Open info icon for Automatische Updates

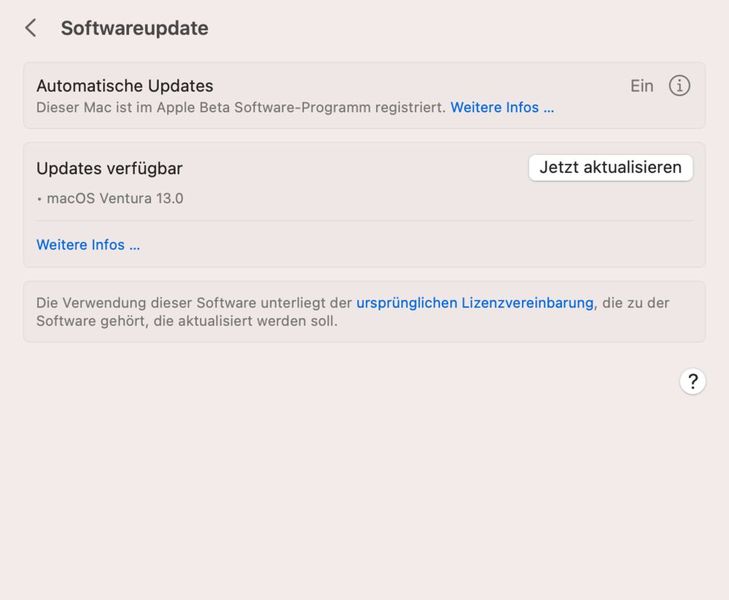tap(679, 86)
